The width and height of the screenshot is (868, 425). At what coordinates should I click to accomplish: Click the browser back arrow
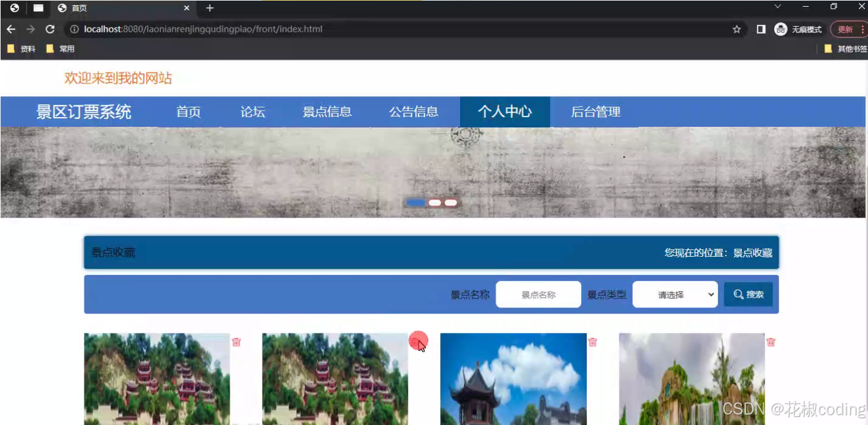click(10, 29)
